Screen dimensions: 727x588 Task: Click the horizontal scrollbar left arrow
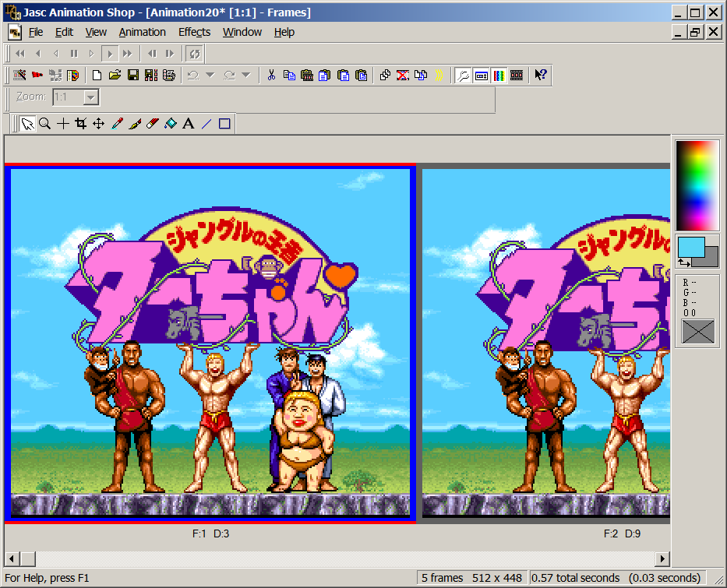point(12,559)
